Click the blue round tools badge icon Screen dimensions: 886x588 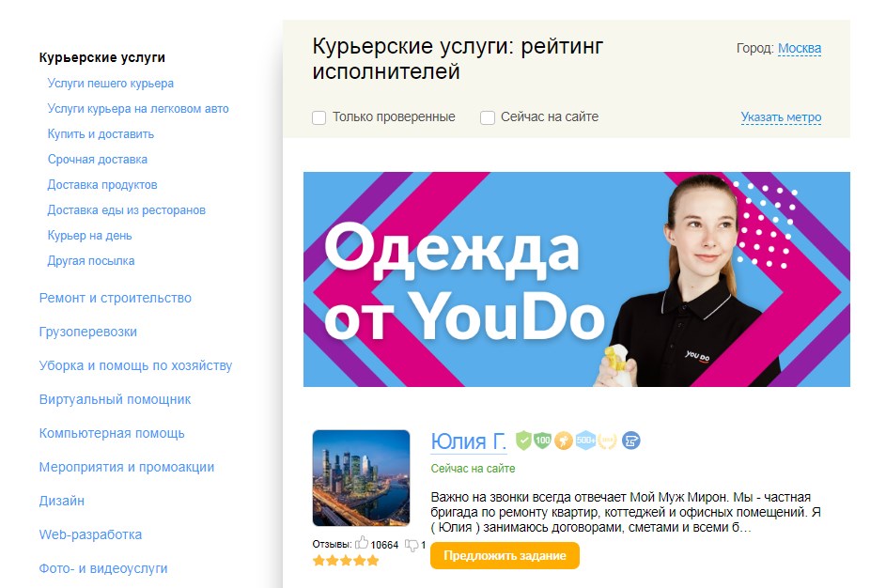pos(631,441)
